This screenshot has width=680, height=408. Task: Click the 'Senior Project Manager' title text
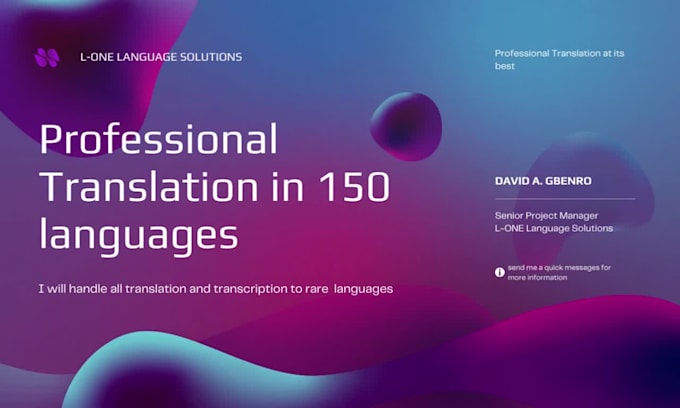coord(546,215)
